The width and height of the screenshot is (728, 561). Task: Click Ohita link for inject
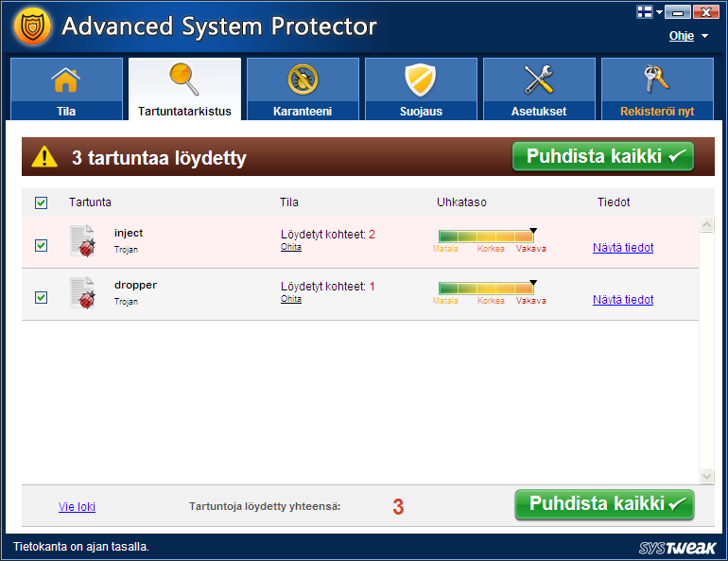click(290, 247)
